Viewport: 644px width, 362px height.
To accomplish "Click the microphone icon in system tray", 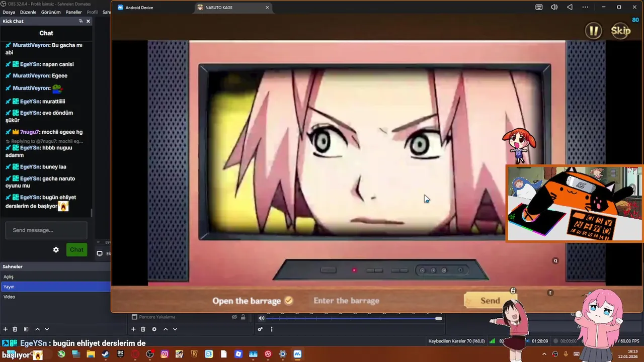I will point(566,354).
